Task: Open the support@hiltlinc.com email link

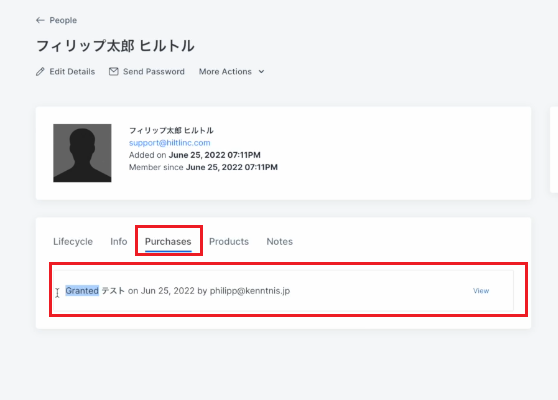Action: click(x=169, y=143)
